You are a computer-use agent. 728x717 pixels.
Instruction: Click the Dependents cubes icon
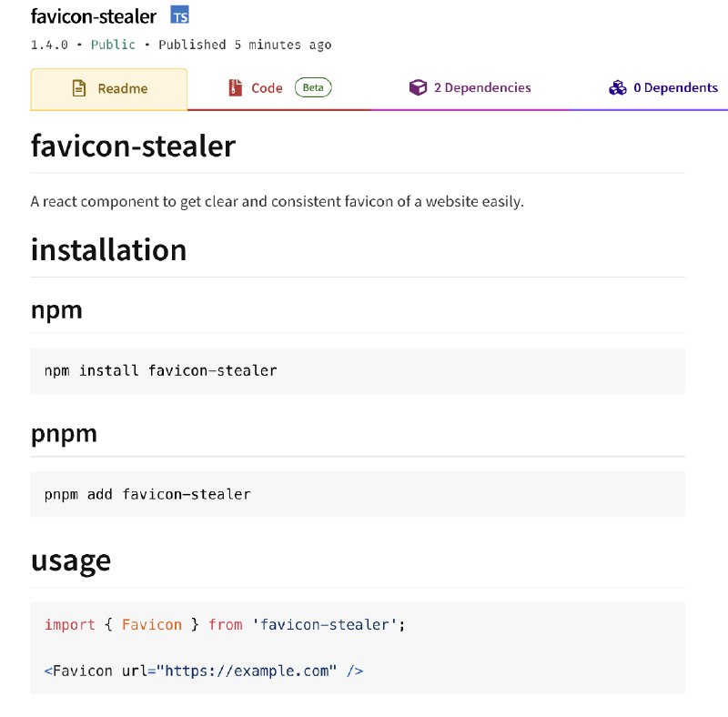(x=618, y=87)
